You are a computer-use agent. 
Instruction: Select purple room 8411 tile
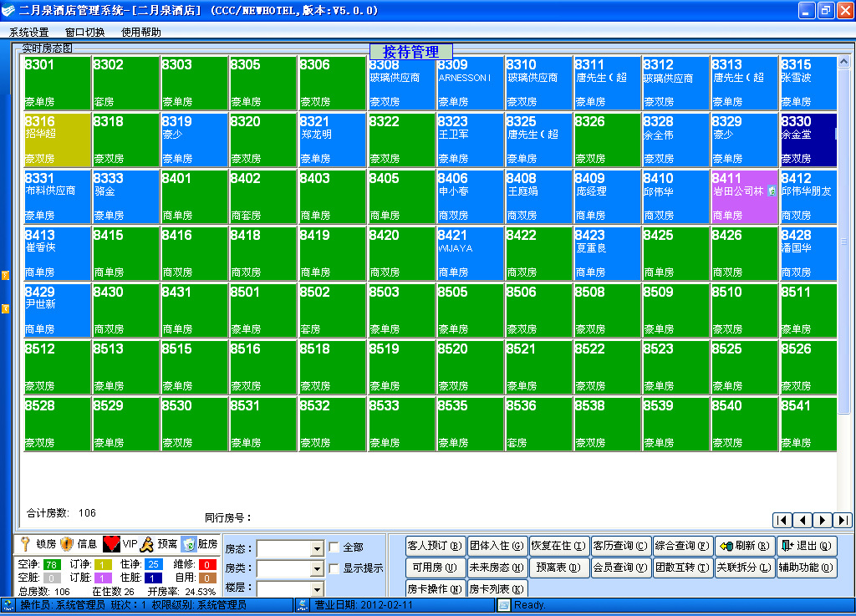(x=744, y=196)
